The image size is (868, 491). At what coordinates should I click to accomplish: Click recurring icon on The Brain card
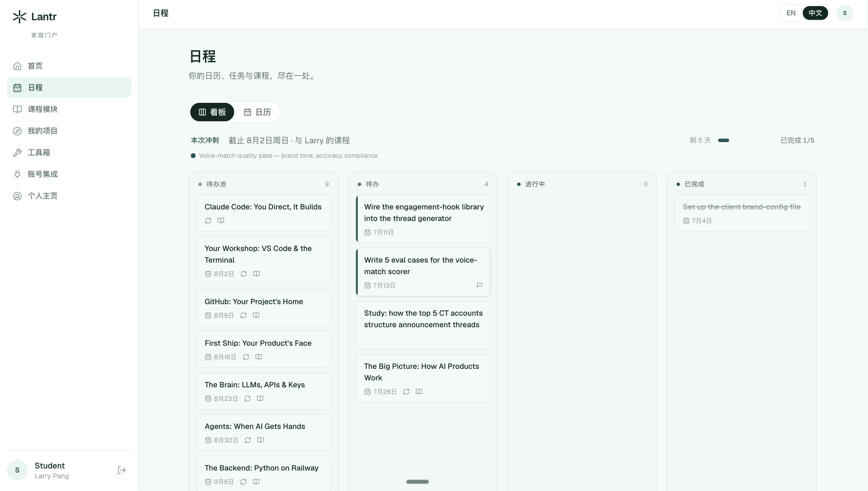247,399
